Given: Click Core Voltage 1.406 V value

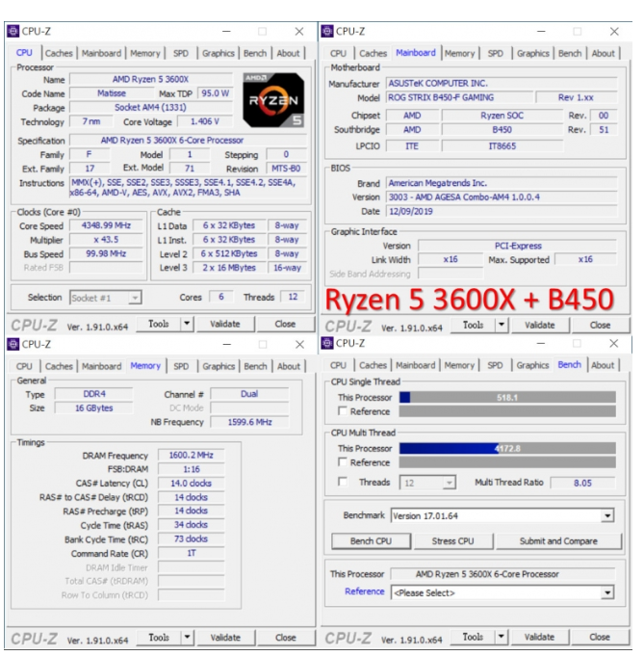Looking at the screenshot, I should pyautogui.click(x=205, y=121).
